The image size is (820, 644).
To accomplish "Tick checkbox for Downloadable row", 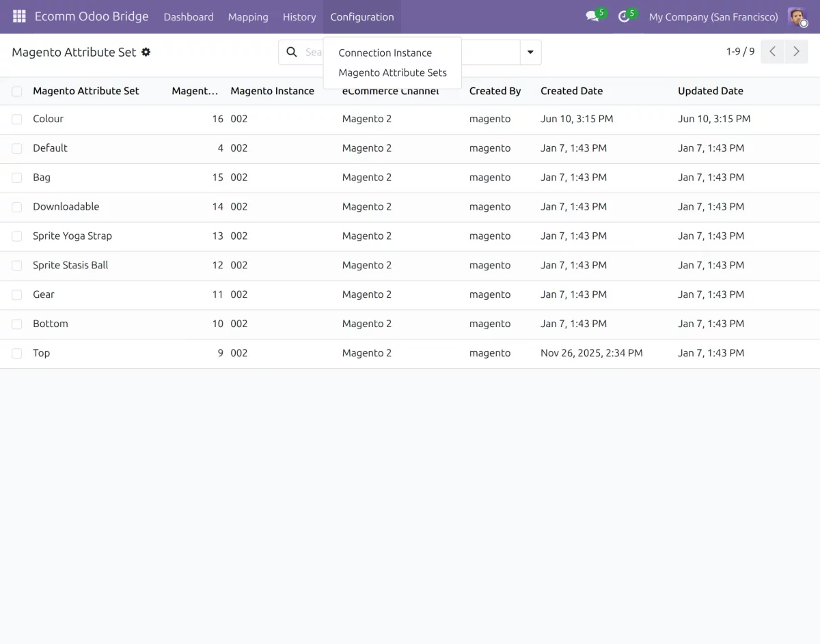I will coord(17,208).
